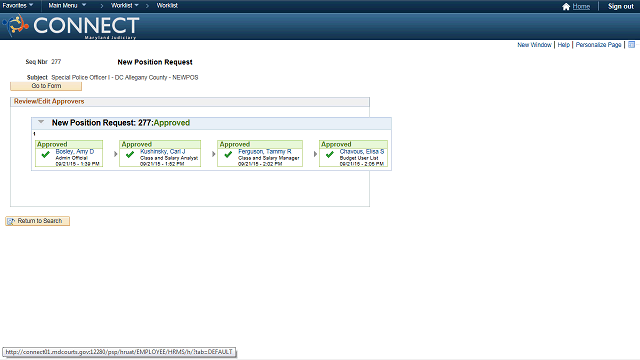Open the New Window link

(x=534, y=45)
